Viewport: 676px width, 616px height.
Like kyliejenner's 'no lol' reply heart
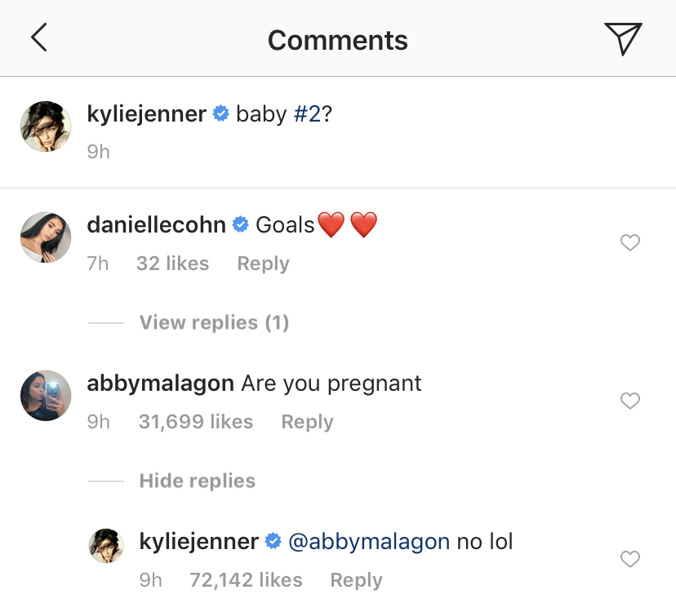[629, 559]
